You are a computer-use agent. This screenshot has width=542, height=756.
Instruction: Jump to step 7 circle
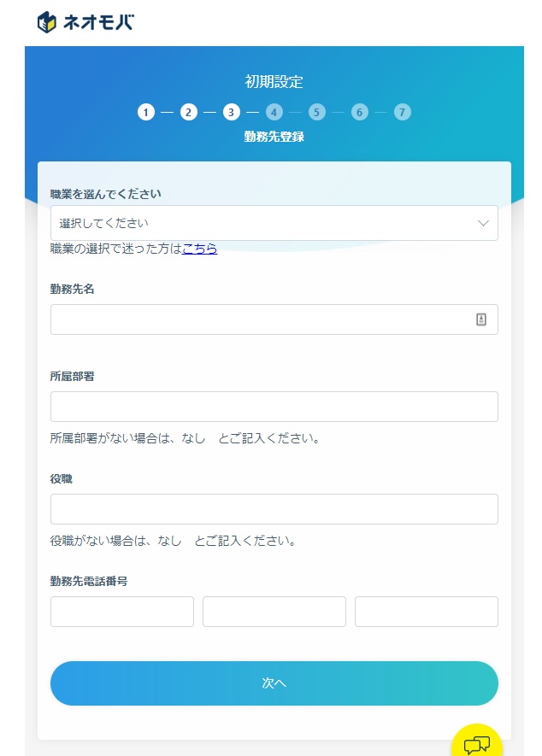(403, 112)
